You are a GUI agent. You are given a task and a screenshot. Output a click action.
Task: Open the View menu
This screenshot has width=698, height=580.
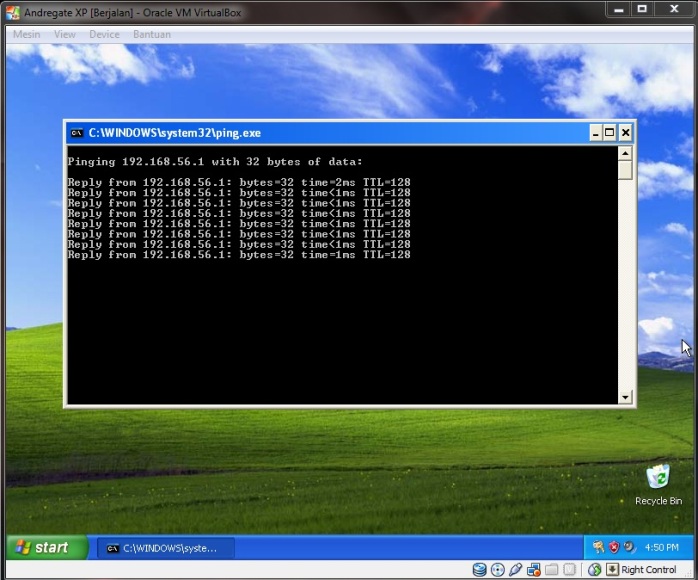[x=65, y=34]
